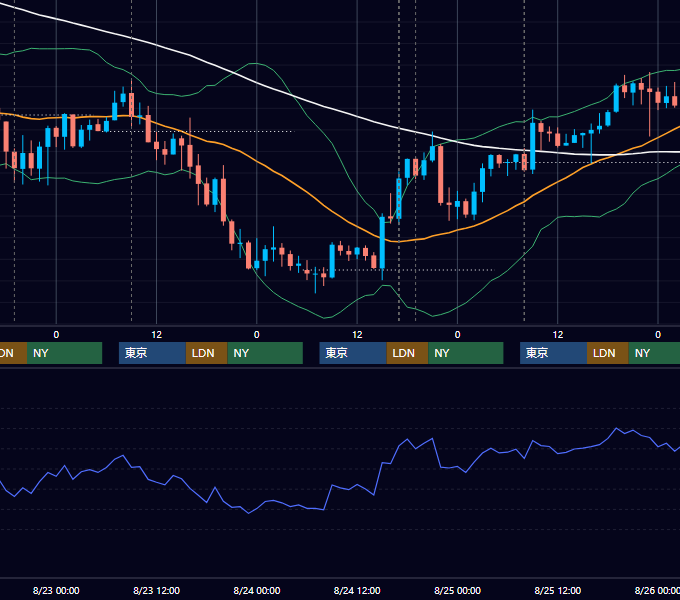This screenshot has width=680, height=600.
Task: Select the LDN session block on 8/23
Action: tap(206, 353)
